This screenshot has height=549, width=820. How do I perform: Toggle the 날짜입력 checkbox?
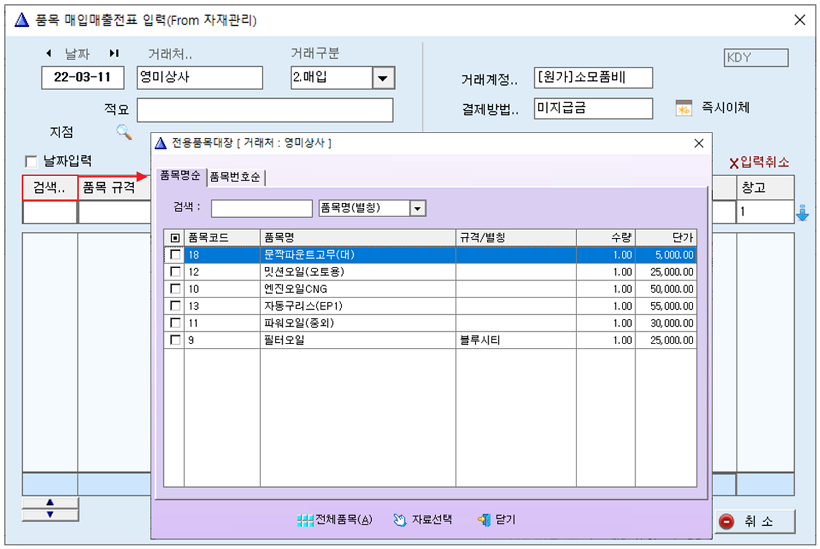pos(31,162)
